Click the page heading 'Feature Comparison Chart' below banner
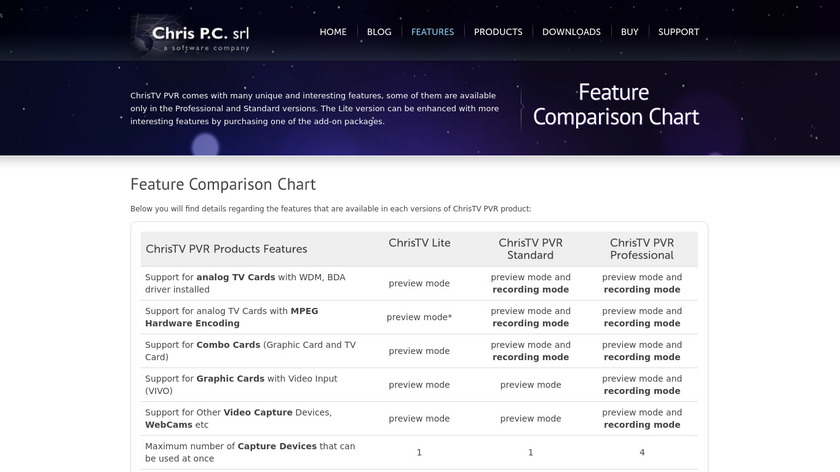Screen dimensions: 840x472 tap(223, 184)
